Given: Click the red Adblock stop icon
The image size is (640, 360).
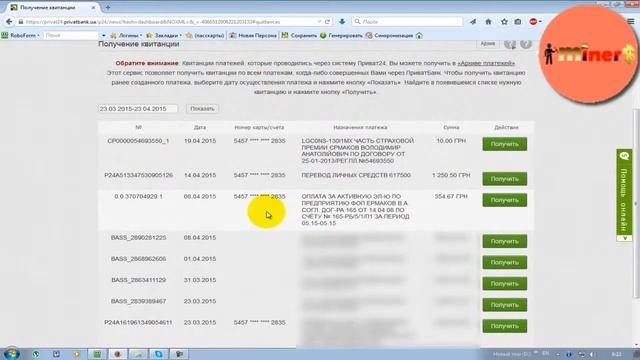Looking at the screenshot, I should tap(533, 22).
